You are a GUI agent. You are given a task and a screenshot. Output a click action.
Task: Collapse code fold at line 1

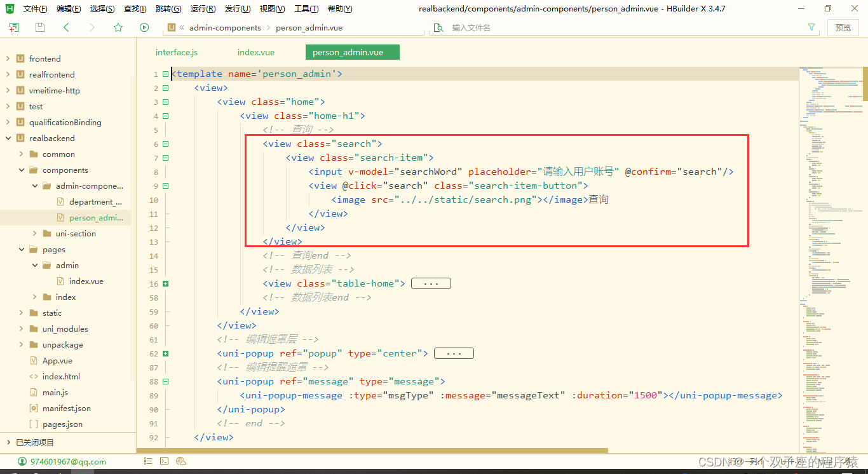[166, 74]
